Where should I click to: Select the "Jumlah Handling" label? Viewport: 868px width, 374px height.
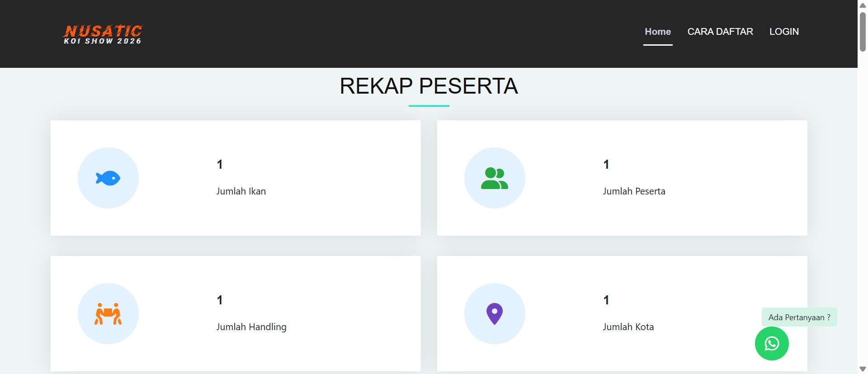coord(251,327)
